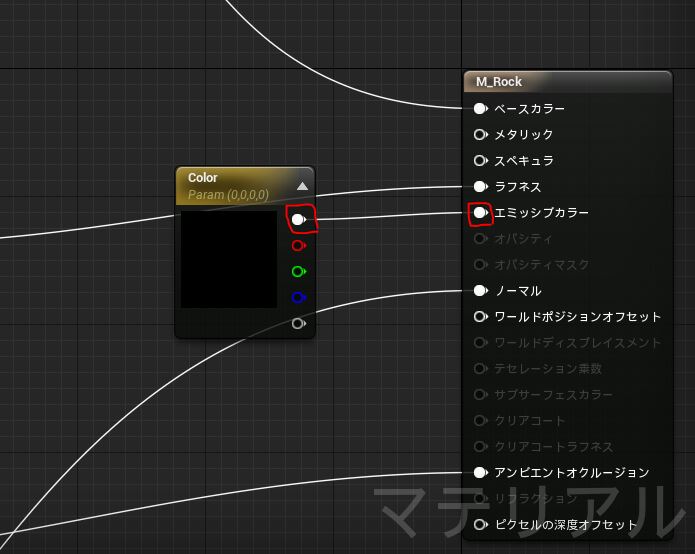Click the ベースカラー input pin
The height and width of the screenshot is (554, 695).
click(x=480, y=109)
